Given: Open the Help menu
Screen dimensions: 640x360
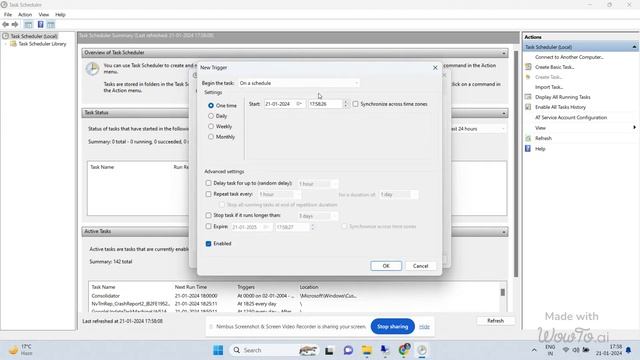Looking at the screenshot, I should (x=60, y=14).
